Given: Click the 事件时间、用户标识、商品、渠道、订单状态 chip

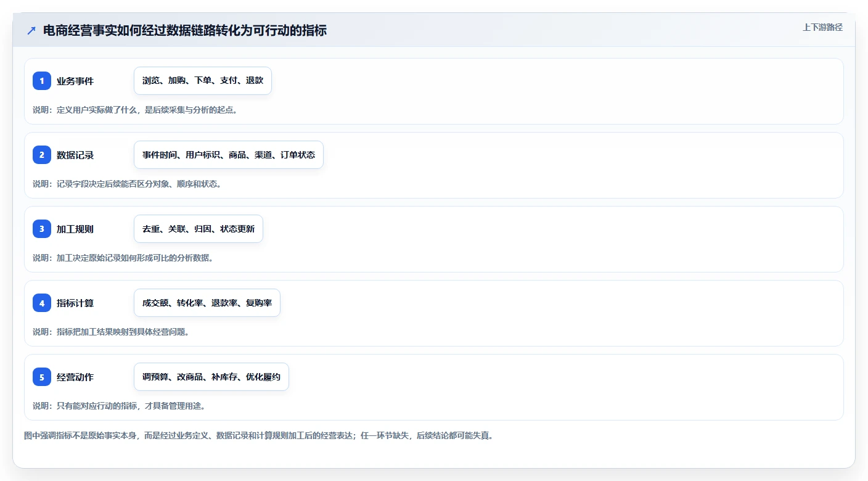Looking at the screenshot, I should [229, 155].
